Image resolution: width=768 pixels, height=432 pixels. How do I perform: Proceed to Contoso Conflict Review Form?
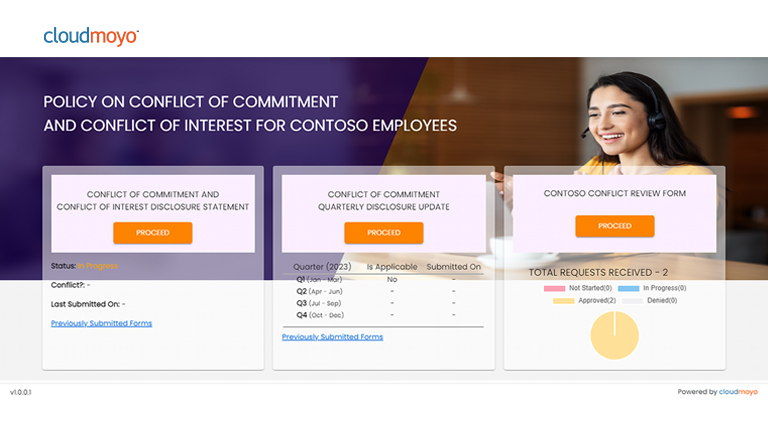pyautogui.click(x=615, y=226)
